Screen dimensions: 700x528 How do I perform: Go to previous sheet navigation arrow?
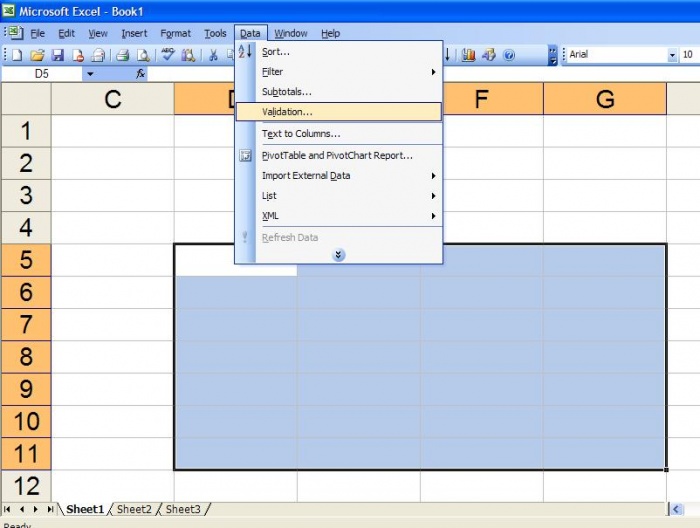point(22,509)
